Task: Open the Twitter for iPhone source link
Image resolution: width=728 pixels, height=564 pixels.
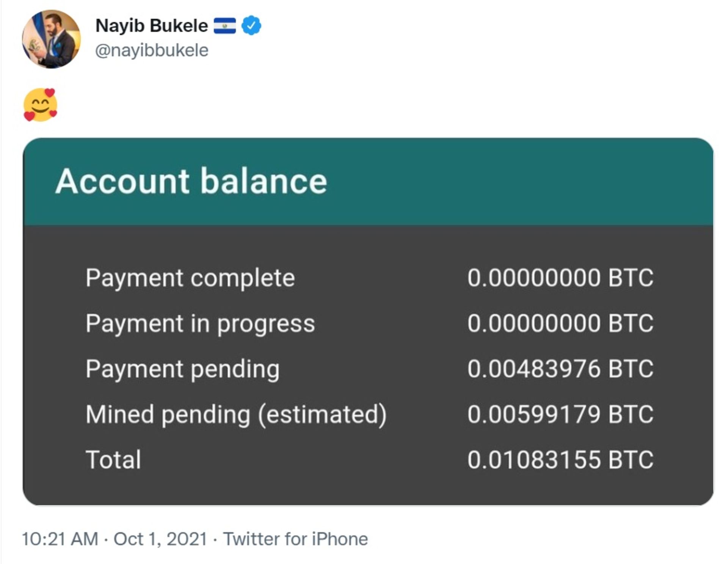Action: 295,539
